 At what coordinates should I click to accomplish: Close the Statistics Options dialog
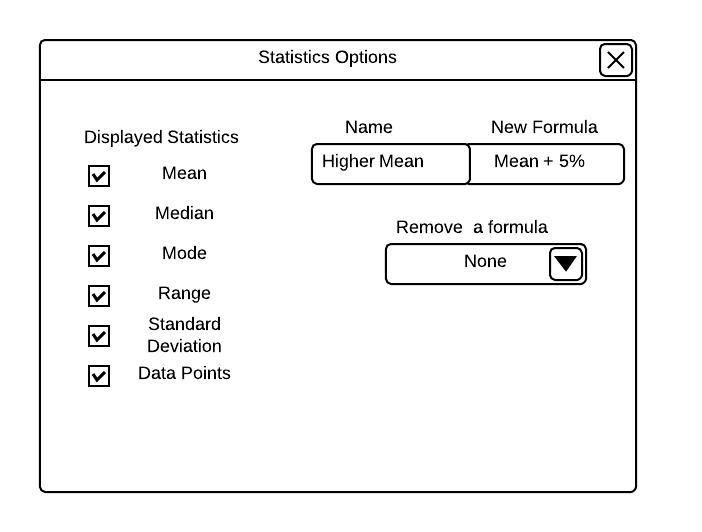[x=616, y=60]
